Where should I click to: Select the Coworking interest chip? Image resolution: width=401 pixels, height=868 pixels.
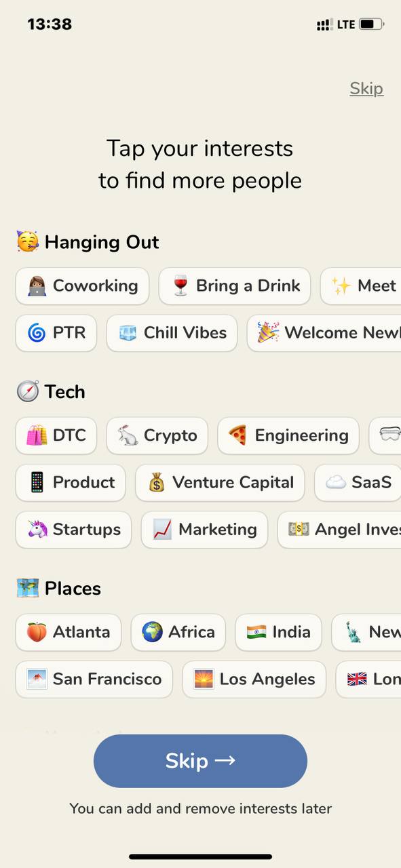[82, 286]
